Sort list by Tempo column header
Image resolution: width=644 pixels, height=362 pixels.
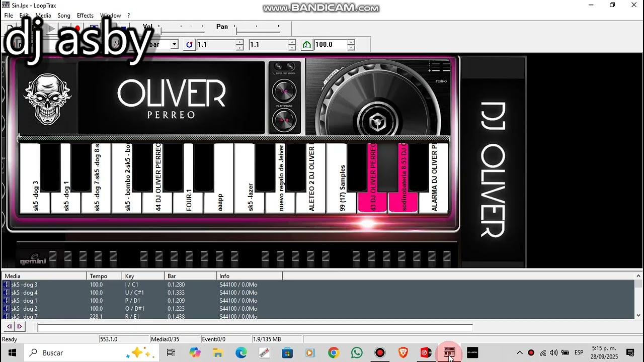point(104,276)
